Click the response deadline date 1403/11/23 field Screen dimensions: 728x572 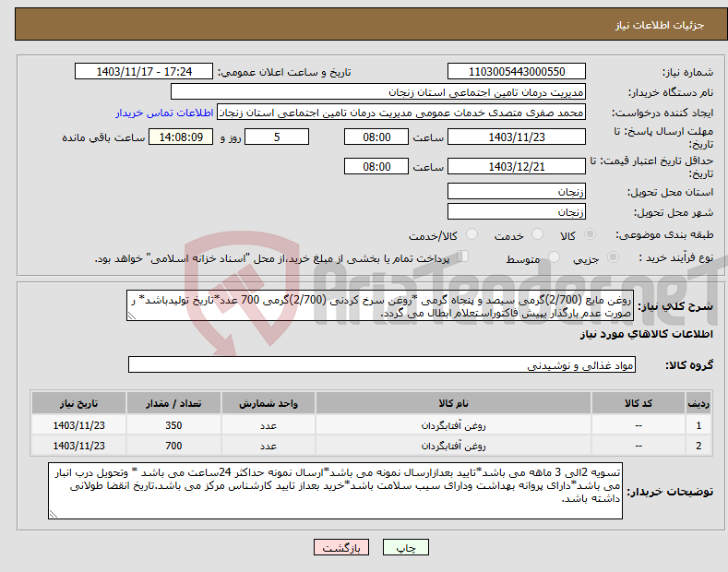coord(517,137)
